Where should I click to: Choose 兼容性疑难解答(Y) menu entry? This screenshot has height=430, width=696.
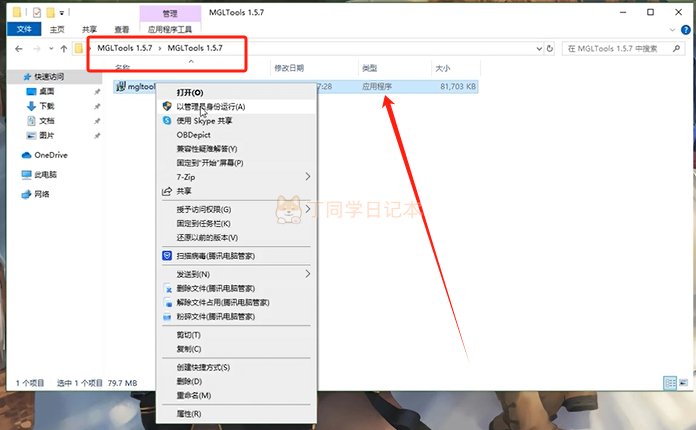[x=237, y=149]
